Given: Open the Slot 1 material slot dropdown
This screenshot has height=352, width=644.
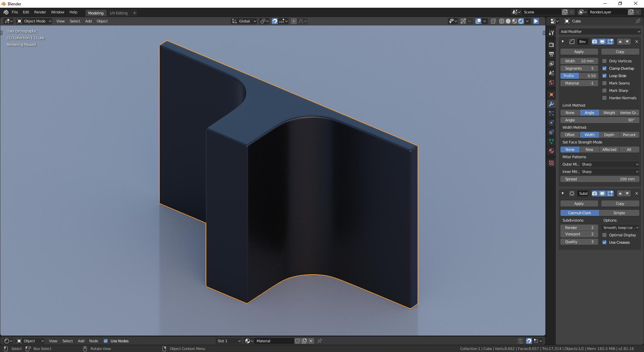Looking at the screenshot, I should coord(229,341).
